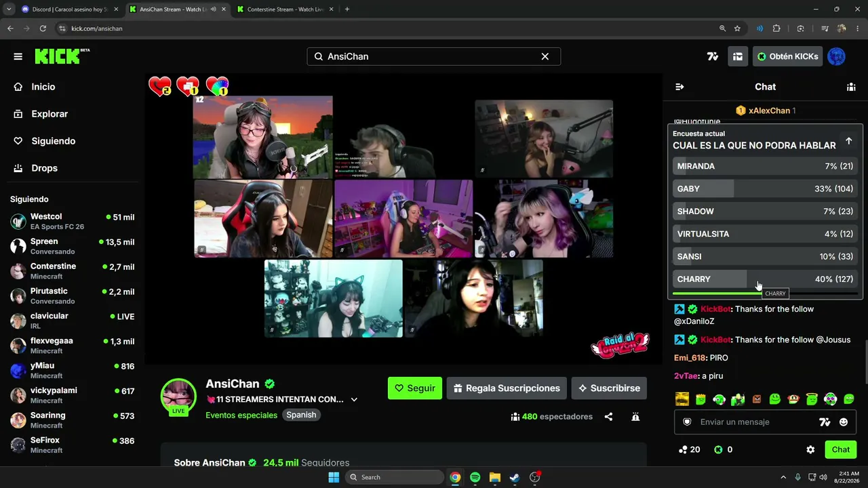Open the 7TV icon in the top bar
Image resolution: width=868 pixels, height=488 pixels.
click(712, 56)
